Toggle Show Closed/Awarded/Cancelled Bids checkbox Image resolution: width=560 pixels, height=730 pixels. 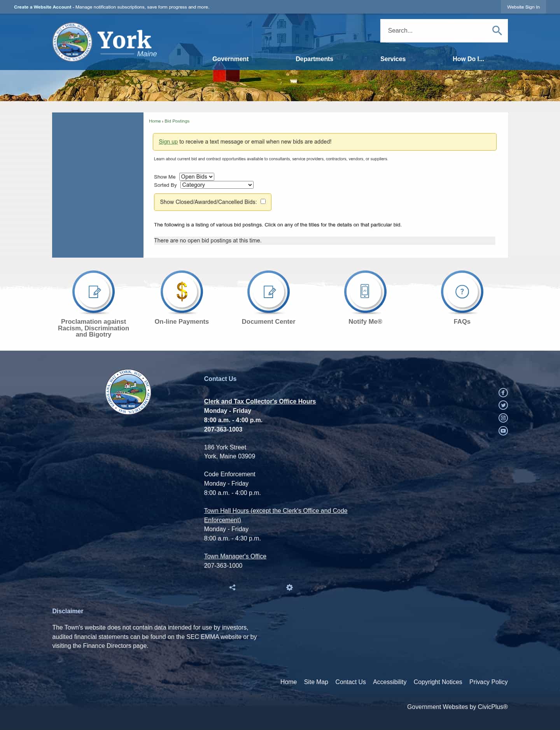tap(263, 201)
